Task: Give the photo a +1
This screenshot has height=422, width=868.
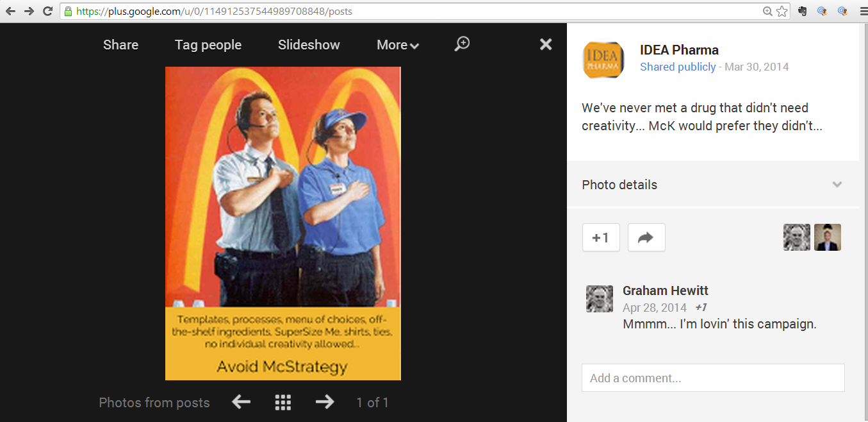Action: (x=601, y=237)
